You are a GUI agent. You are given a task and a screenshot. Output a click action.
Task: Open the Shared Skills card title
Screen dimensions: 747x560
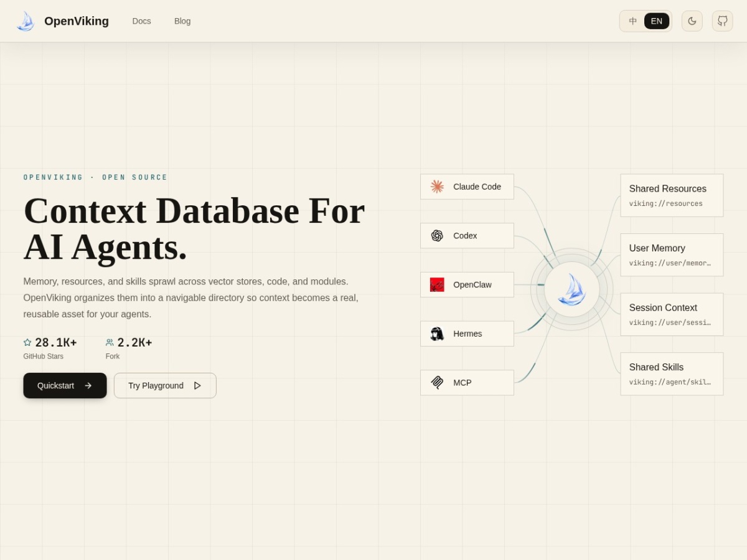pos(656,367)
